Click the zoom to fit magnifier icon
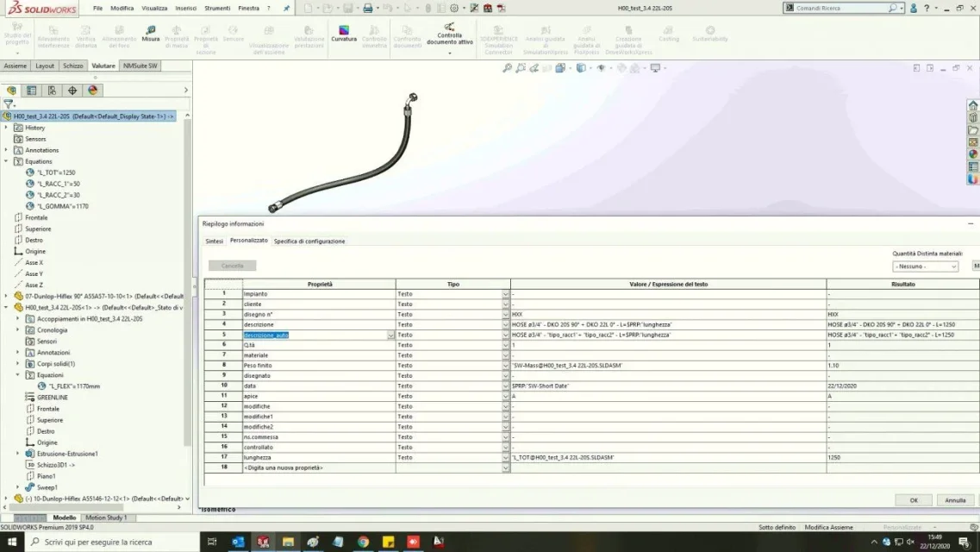This screenshot has height=552, width=980. tap(507, 68)
